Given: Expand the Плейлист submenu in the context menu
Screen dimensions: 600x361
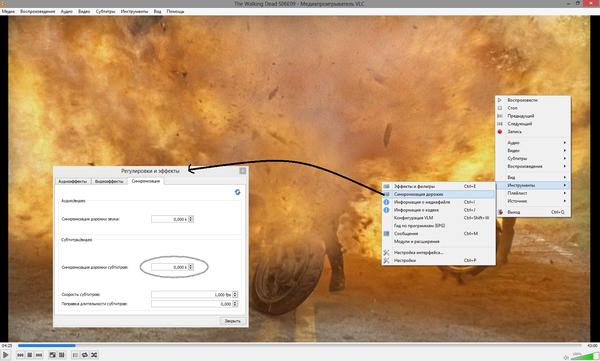Looking at the screenshot, I should (x=533, y=193).
